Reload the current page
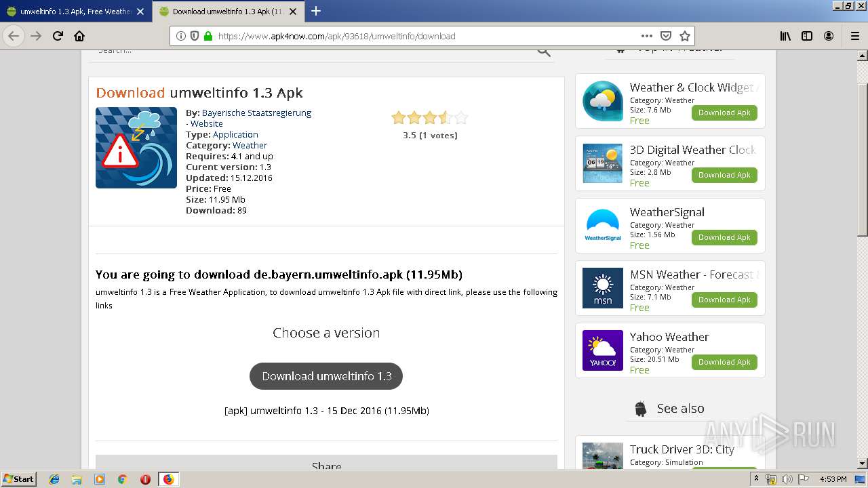 click(58, 36)
